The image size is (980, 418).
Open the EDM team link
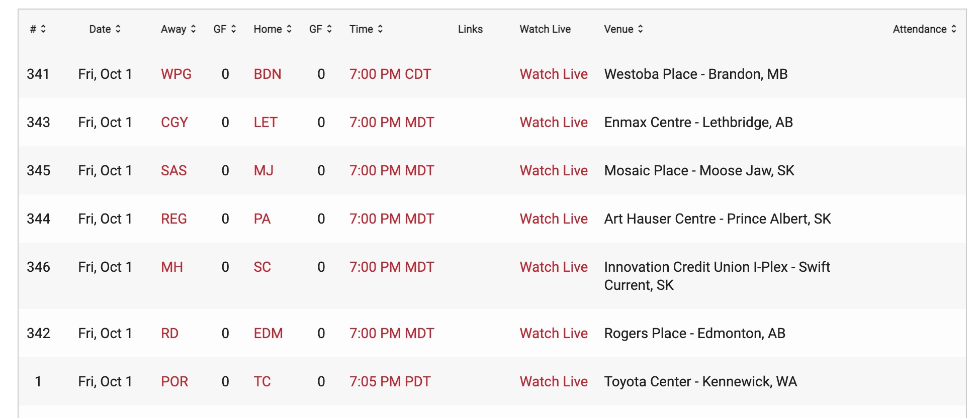(268, 334)
